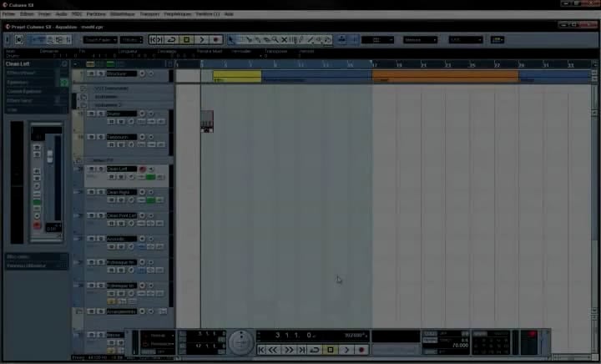Viewport: 601px width, 364px height.
Task: Click Play in the Transport panel
Action: click(346, 350)
